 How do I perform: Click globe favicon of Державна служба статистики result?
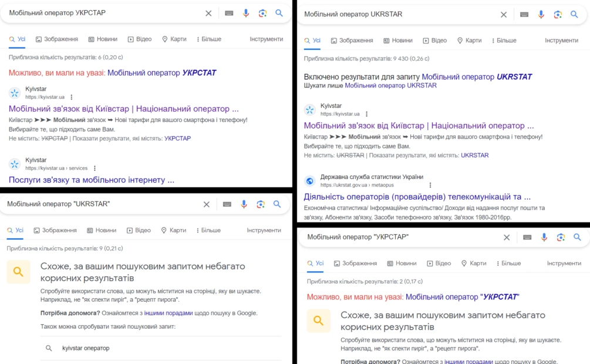pyautogui.click(x=309, y=181)
